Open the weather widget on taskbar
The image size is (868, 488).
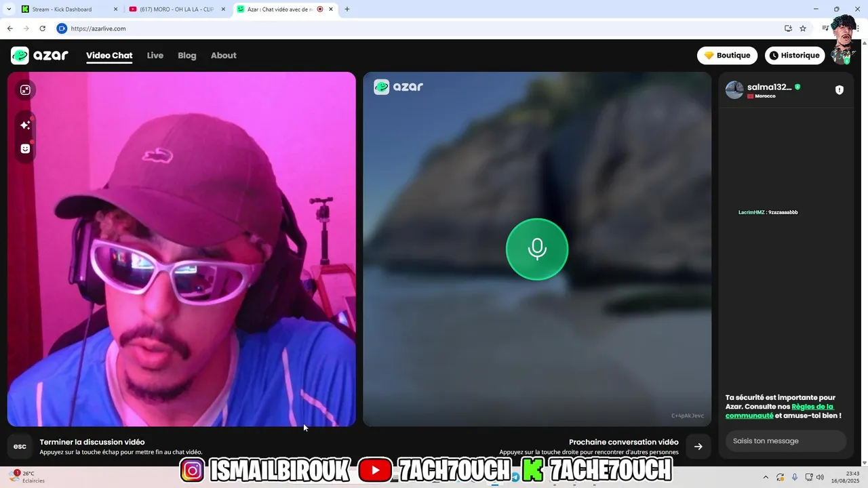tap(28, 477)
